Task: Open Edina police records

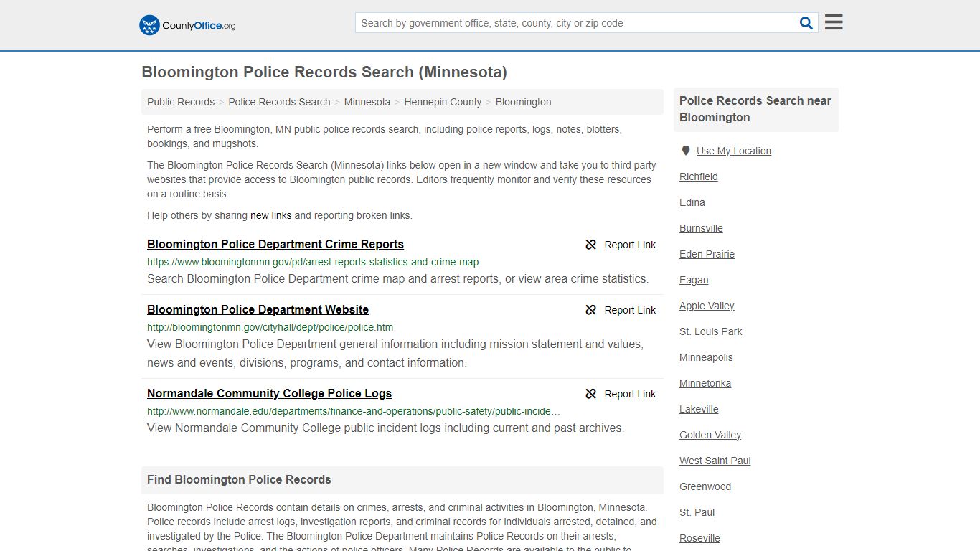Action: [x=692, y=202]
